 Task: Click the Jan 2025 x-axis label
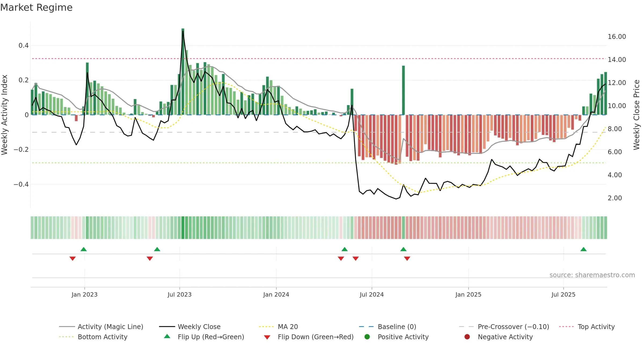click(468, 295)
